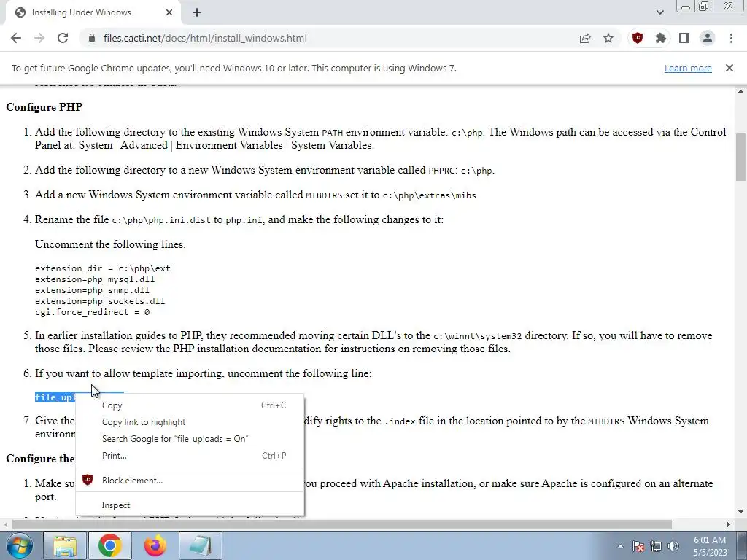
Task: Open uBlock Origin extension icon
Action: point(638,38)
